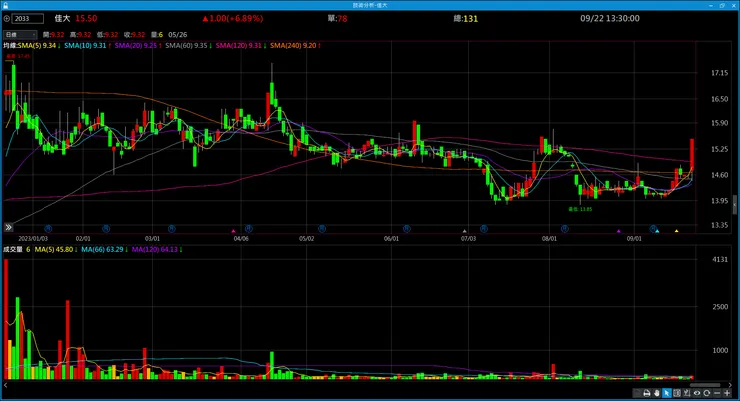Click the SMA(5) 9.34 indicator label
740x401 pixels.
(39, 46)
